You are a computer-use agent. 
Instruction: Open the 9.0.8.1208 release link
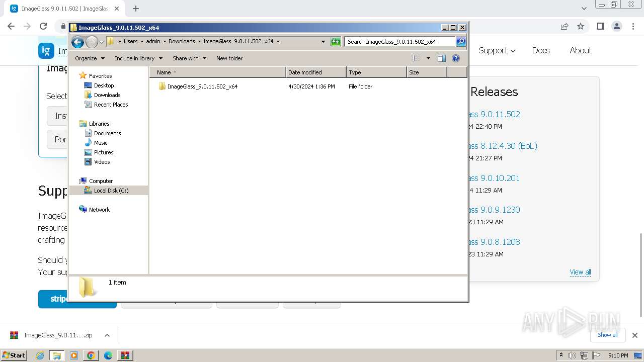(494, 242)
